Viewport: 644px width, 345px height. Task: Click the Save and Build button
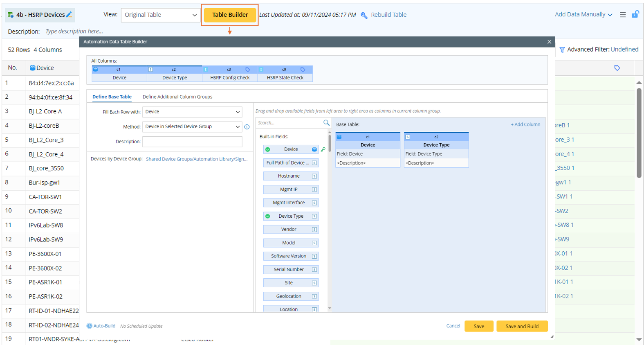pyautogui.click(x=522, y=326)
